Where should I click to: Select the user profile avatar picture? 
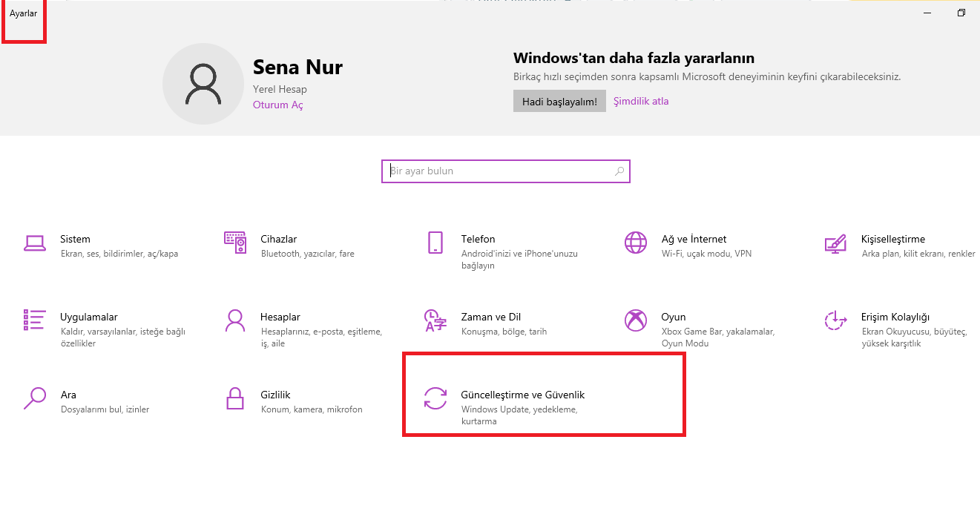coord(203,82)
